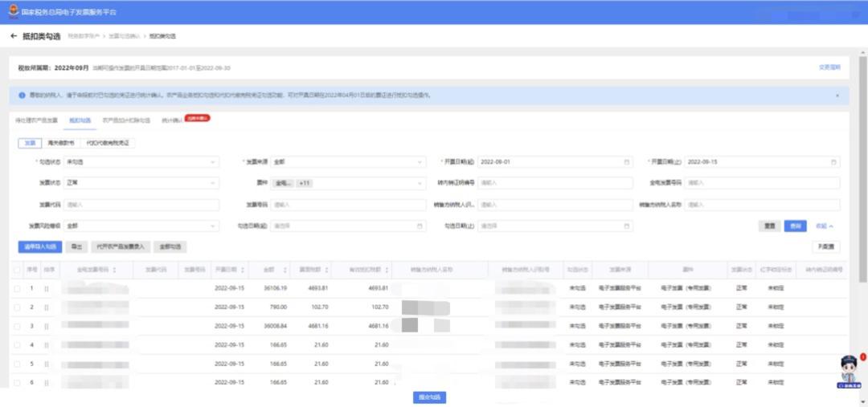
Task: Click the back arrow beside 抵扣类勾选
Action: 14,37
